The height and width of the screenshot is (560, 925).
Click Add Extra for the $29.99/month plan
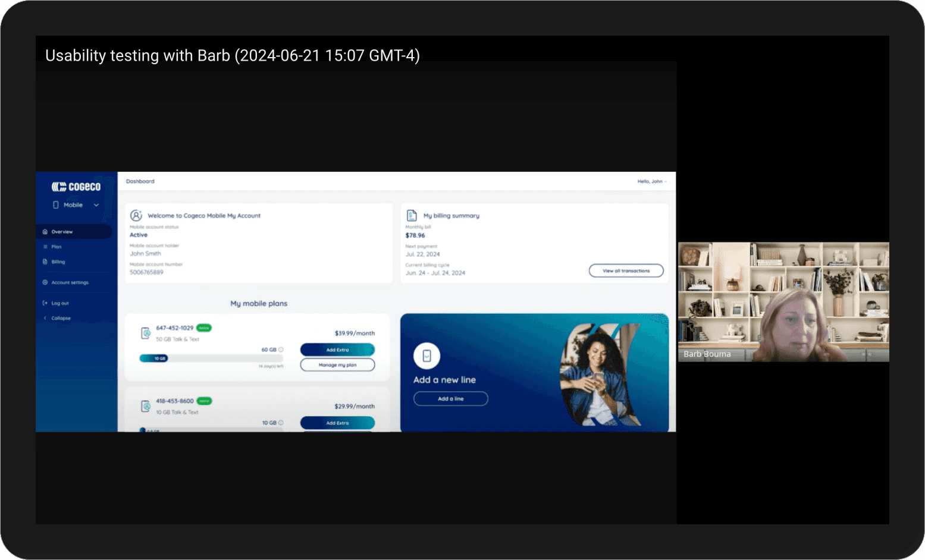click(338, 423)
